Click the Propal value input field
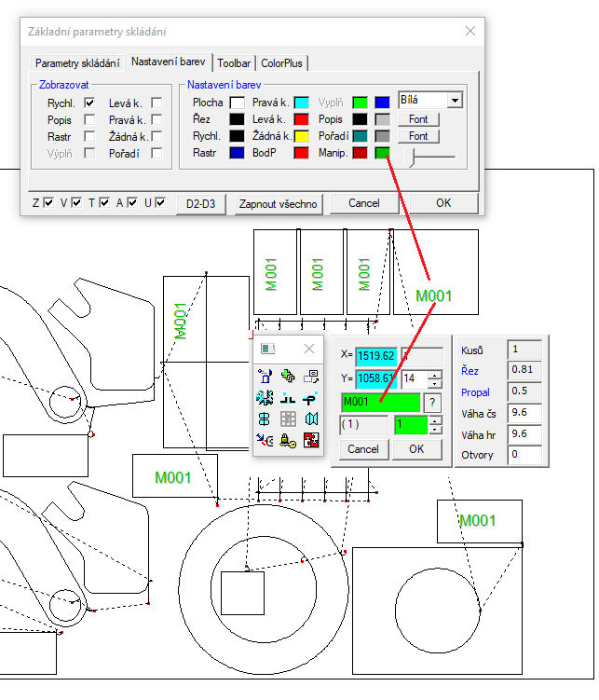 (x=524, y=391)
